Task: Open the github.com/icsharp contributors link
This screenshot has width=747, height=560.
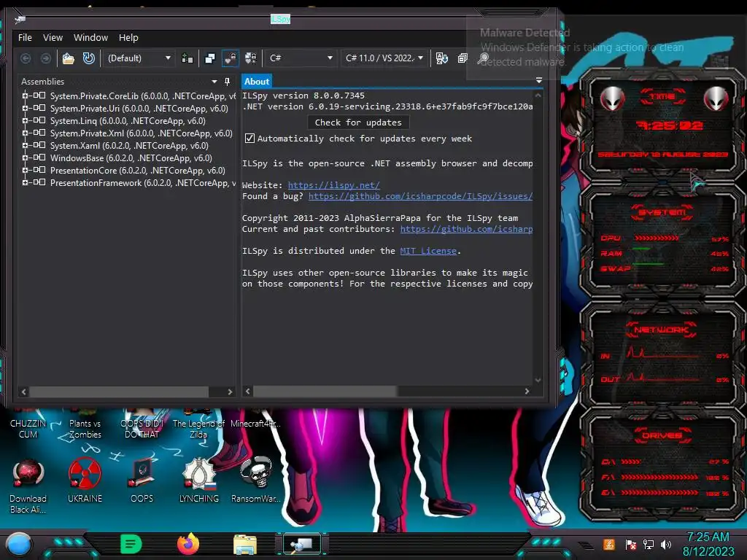Action: [x=466, y=229]
